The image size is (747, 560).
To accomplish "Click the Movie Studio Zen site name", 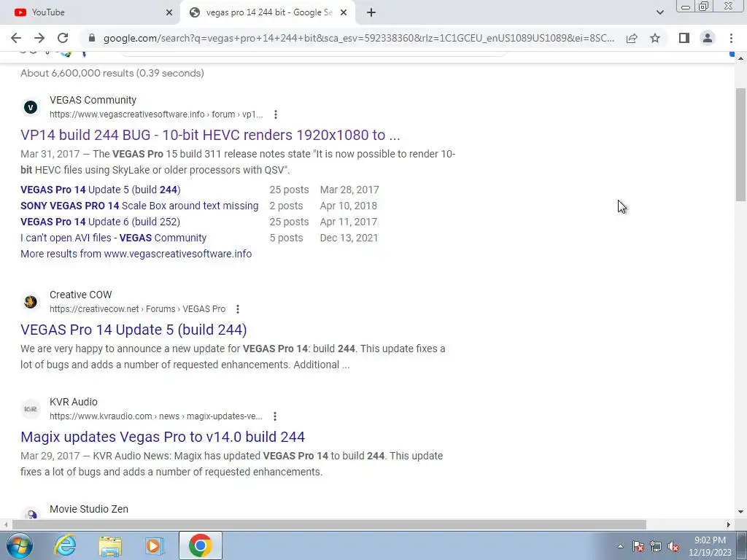I will (88, 509).
